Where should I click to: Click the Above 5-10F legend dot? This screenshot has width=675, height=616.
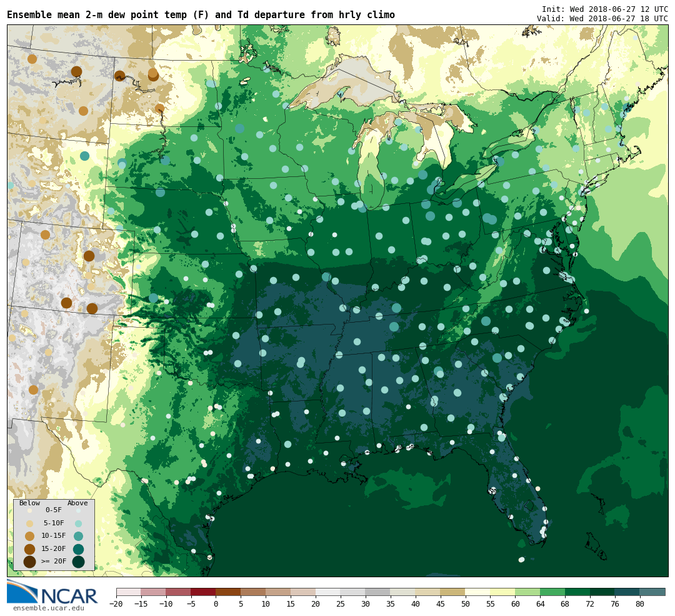[x=78, y=523]
